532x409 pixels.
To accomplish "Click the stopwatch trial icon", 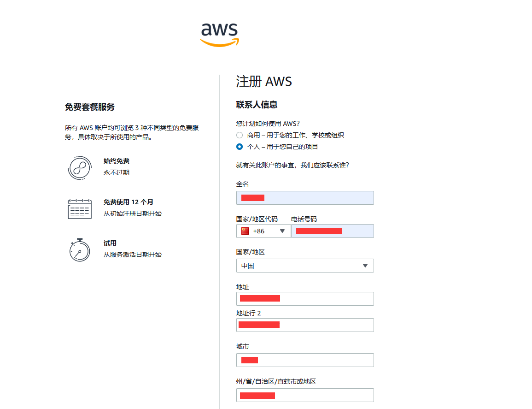I will [79, 249].
